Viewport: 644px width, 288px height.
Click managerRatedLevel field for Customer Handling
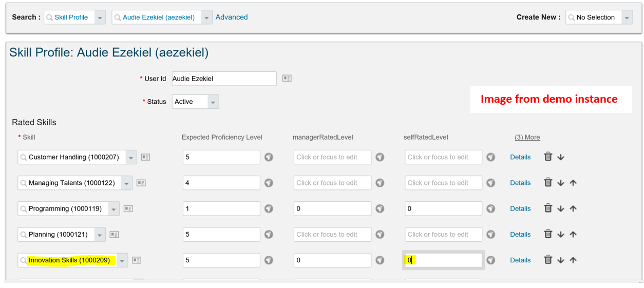click(x=332, y=157)
